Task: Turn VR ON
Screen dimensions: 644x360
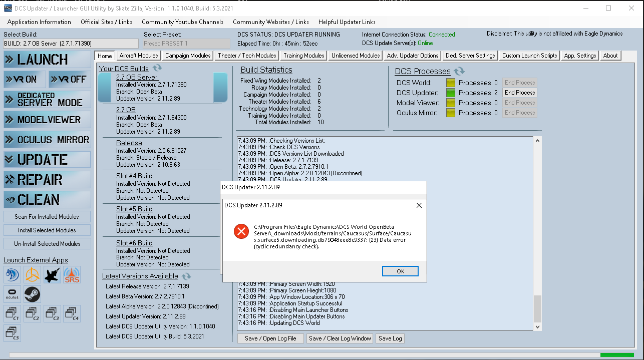Action: (x=25, y=79)
